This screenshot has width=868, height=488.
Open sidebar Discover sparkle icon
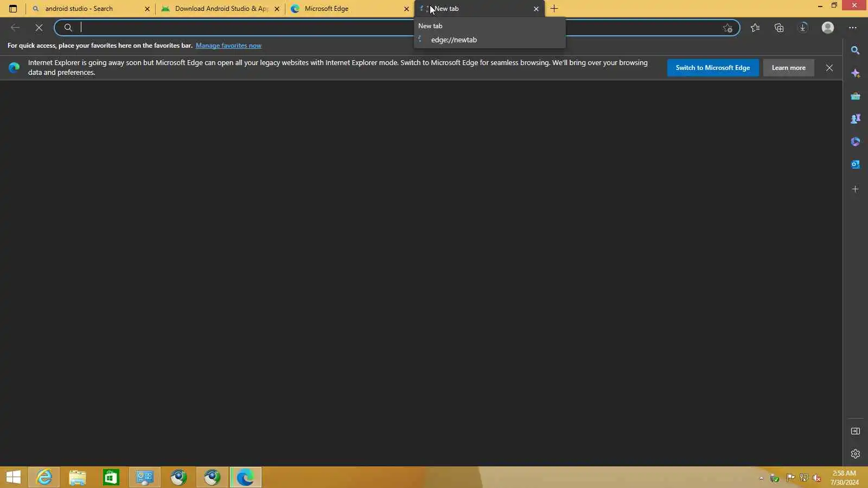coord(856,73)
